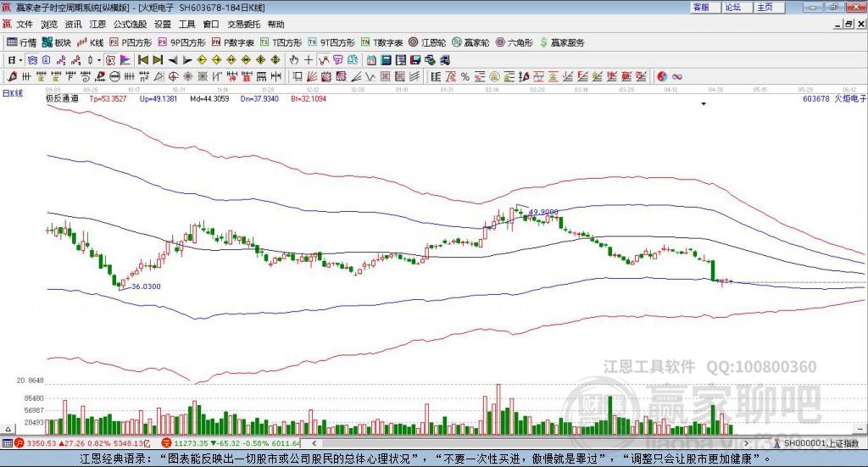Screen dimensions: 868x467
Task: Open the 窗口 menu
Action: [x=211, y=25]
